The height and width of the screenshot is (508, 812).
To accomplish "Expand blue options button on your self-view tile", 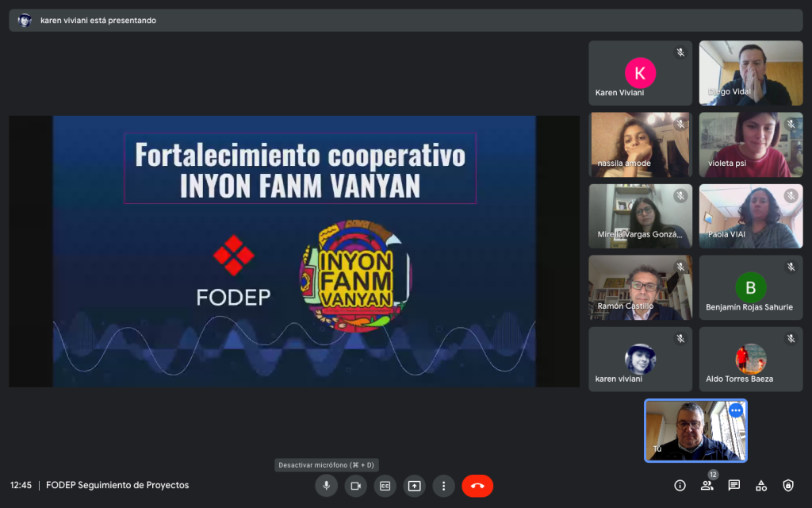I will (735, 410).
